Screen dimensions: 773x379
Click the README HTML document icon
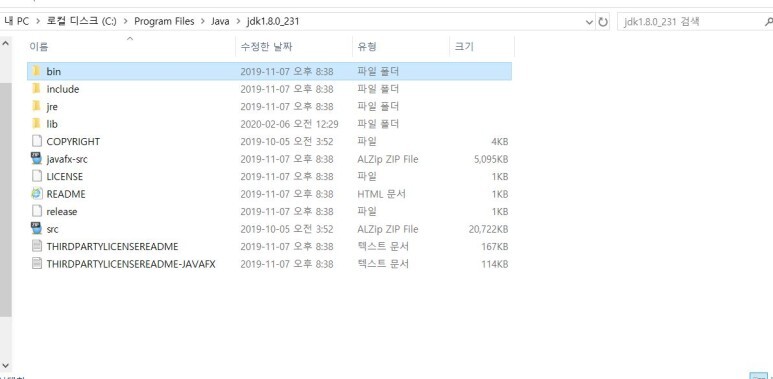[36, 194]
